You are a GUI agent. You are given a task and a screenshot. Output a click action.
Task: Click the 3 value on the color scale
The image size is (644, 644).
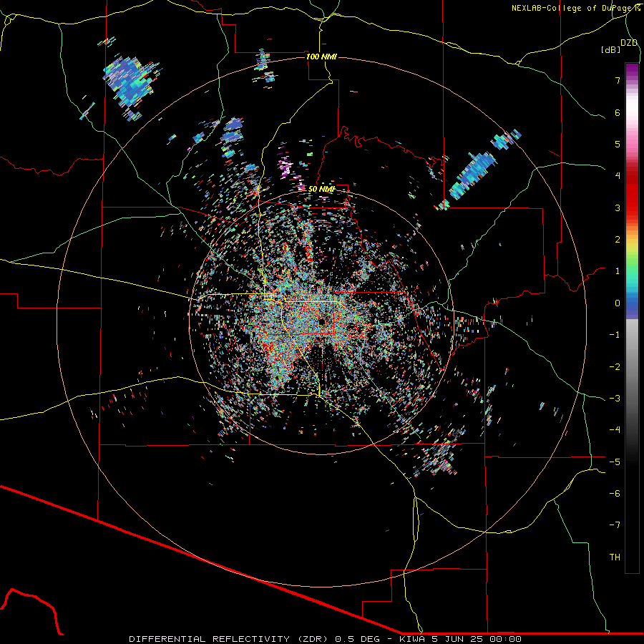pyautogui.click(x=618, y=208)
